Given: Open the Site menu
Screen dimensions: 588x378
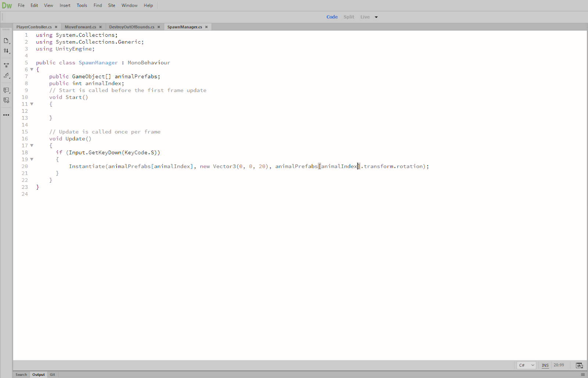Looking at the screenshot, I should tap(112, 6).
